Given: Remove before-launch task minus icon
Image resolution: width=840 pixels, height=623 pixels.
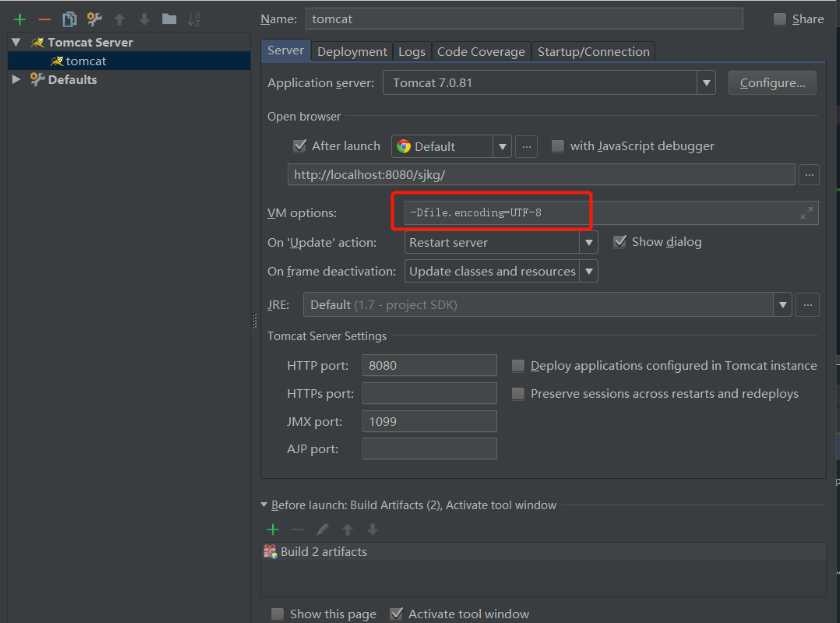Looking at the screenshot, I should (x=297, y=530).
